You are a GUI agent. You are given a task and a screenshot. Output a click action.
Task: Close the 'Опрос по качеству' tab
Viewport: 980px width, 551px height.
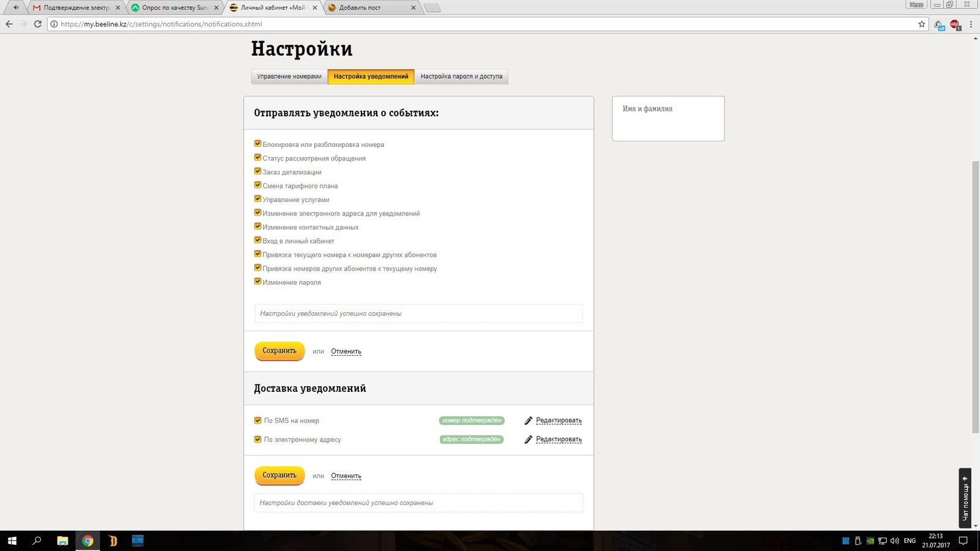(x=216, y=8)
